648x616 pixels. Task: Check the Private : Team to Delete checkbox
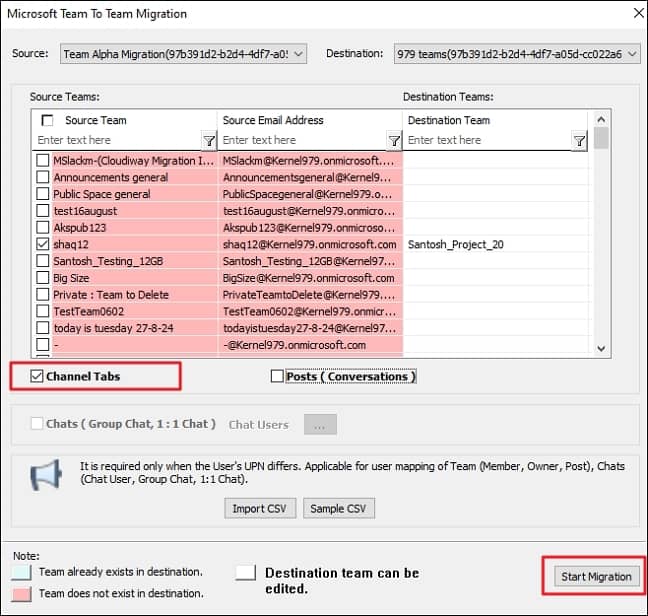pos(43,294)
